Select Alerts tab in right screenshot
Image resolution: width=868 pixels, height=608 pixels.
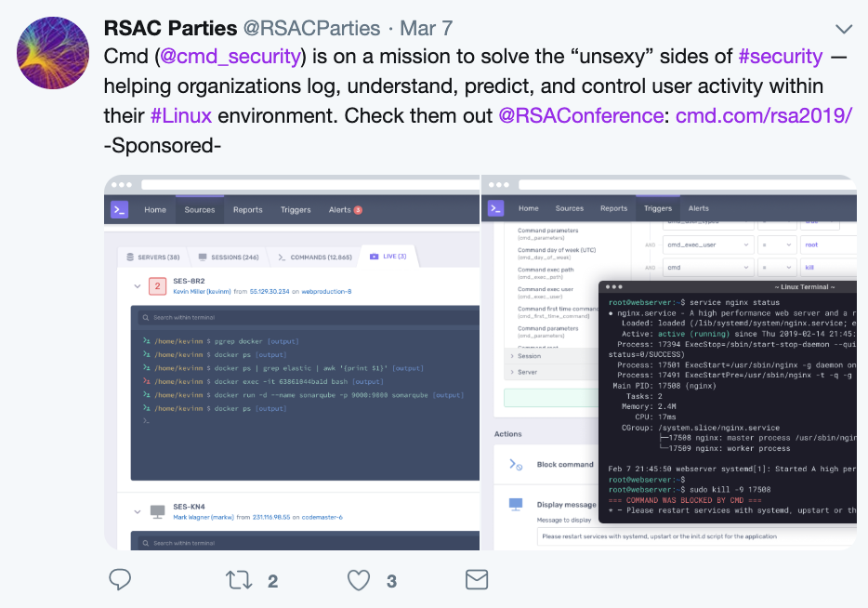tap(699, 208)
